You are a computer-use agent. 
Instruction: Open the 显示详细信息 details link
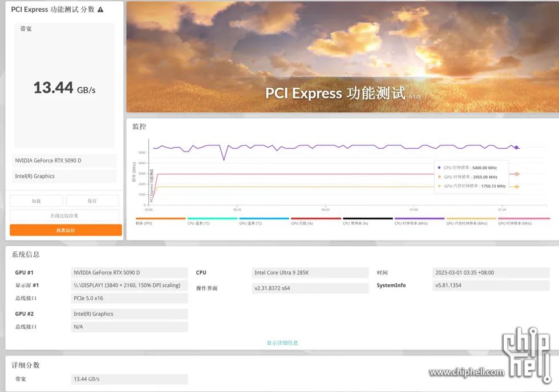point(282,342)
